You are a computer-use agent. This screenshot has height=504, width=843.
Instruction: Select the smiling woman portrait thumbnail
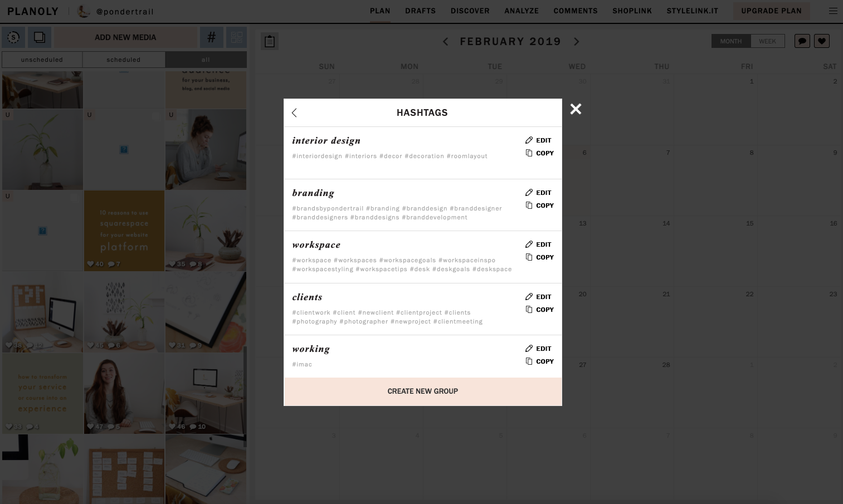click(124, 393)
